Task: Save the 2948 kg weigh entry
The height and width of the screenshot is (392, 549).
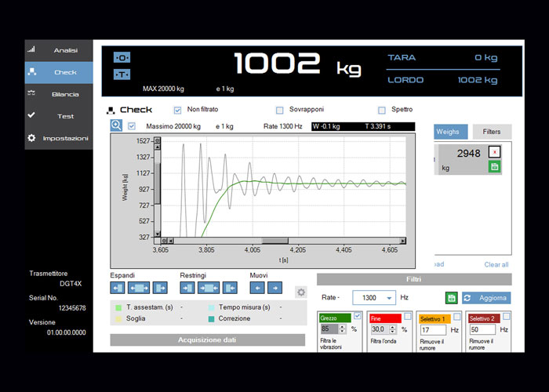Action: tap(494, 166)
